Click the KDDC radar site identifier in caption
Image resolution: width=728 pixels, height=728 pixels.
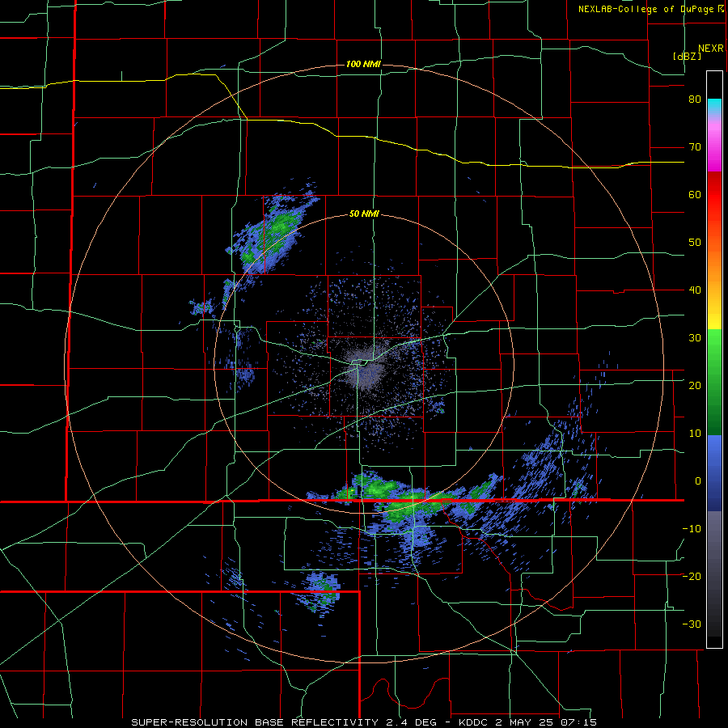(472, 722)
